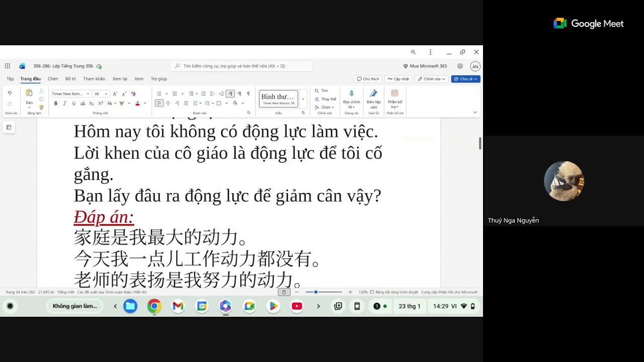Viewport: 644px width, 362px height.
Task: Click the Tìm (Find) magnifier button
Action: [x=321, y=91]
